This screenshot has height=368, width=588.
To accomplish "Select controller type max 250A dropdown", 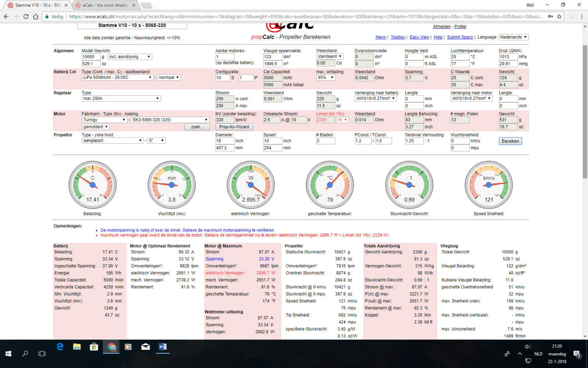I will pos(121,99).
